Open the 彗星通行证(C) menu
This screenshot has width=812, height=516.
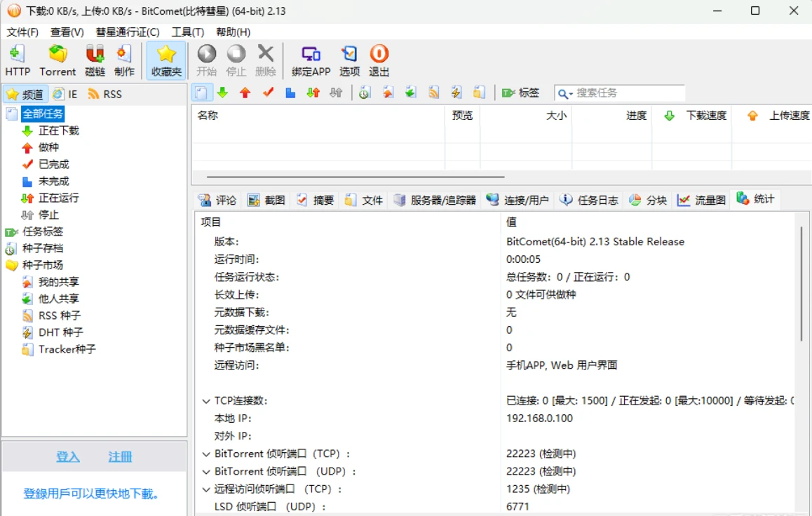coord(128,32)
